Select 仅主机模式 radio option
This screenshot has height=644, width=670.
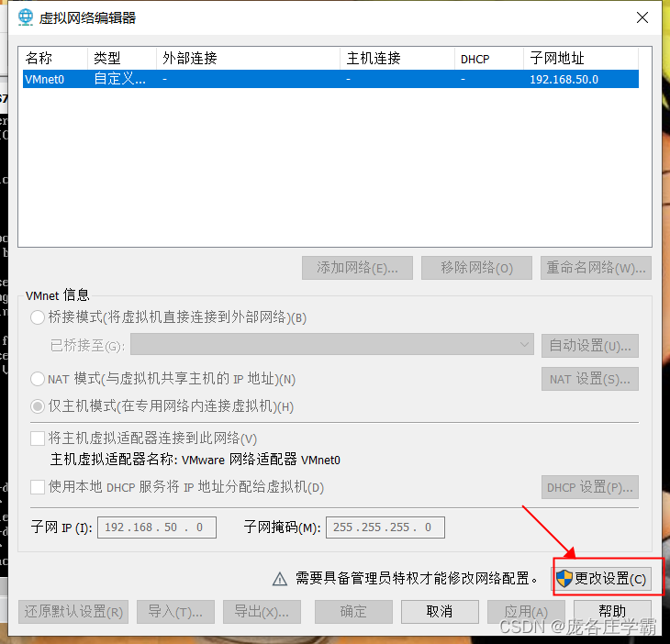tap(38, 406)
